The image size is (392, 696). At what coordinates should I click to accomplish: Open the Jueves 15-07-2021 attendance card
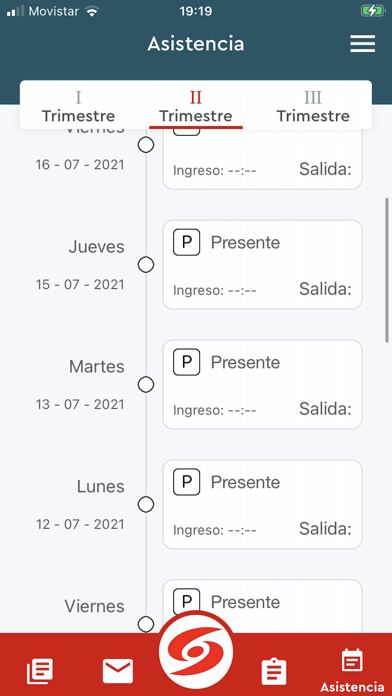click(x=262, y=265)
